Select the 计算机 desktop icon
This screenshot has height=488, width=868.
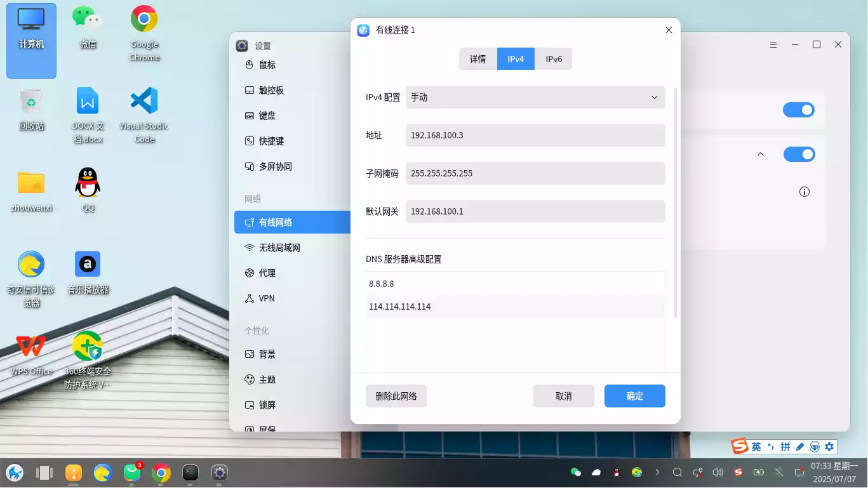click(31, 41)
